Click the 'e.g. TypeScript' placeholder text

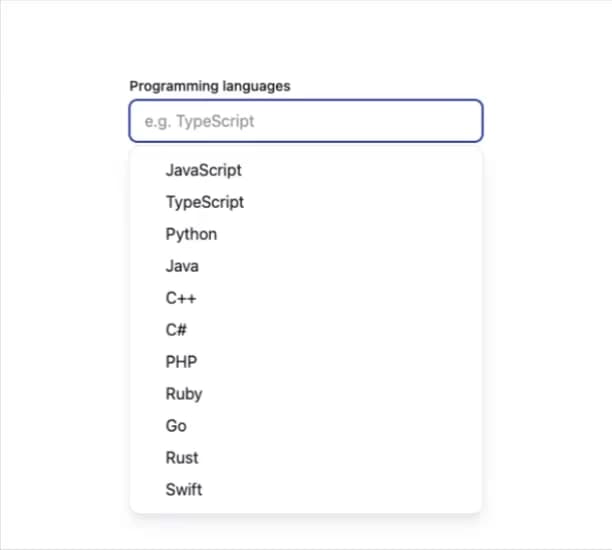click(199, 121)
